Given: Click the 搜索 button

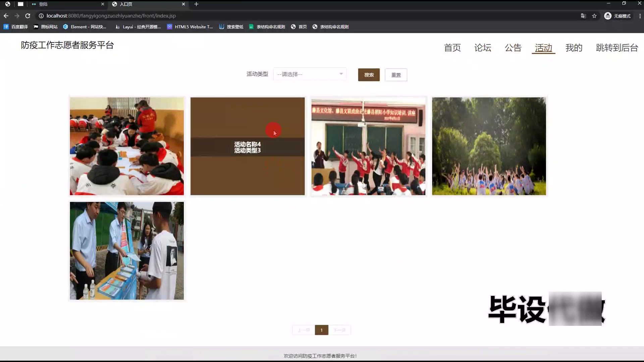Looking at the screenshot, I should coord(369,75).
